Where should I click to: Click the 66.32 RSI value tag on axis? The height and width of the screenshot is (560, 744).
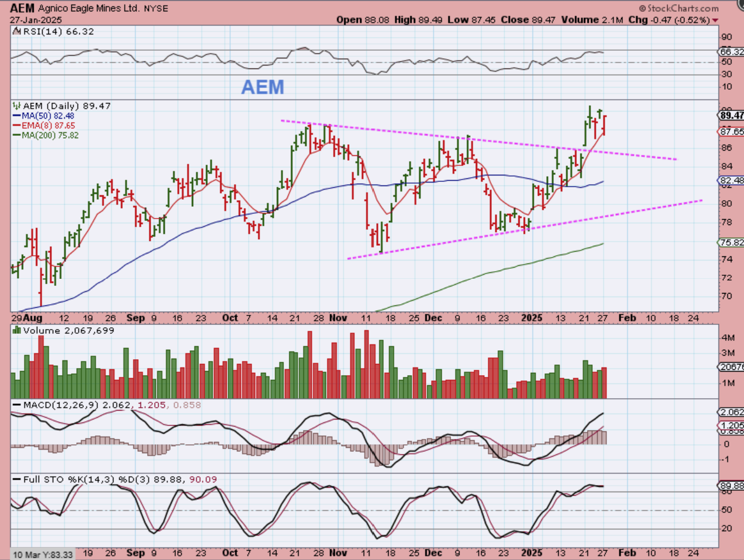[x=730, y=51]
